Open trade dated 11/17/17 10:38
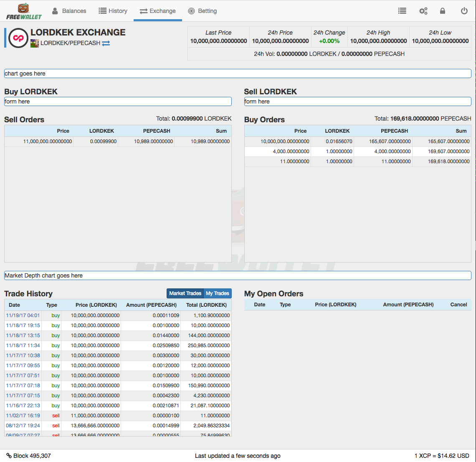Image resolution: width=476 pixels, height=462 pixels. (x=23, y=356)
